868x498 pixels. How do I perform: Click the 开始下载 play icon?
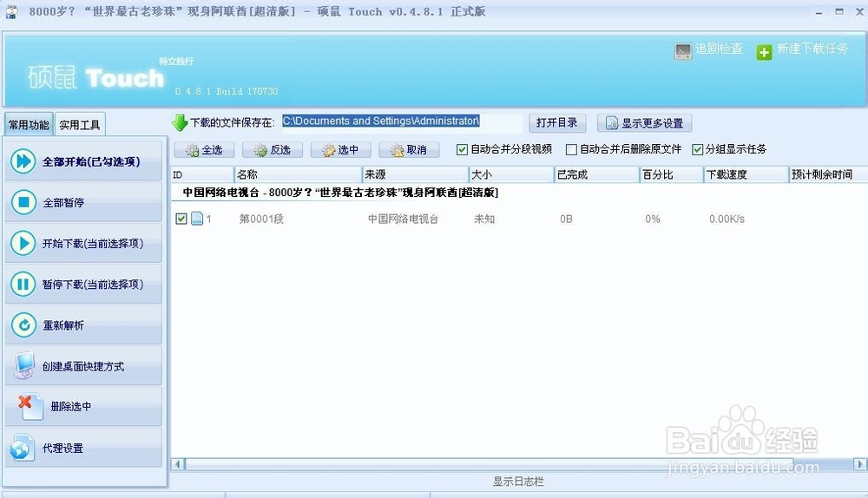click(x=23, y=243)
